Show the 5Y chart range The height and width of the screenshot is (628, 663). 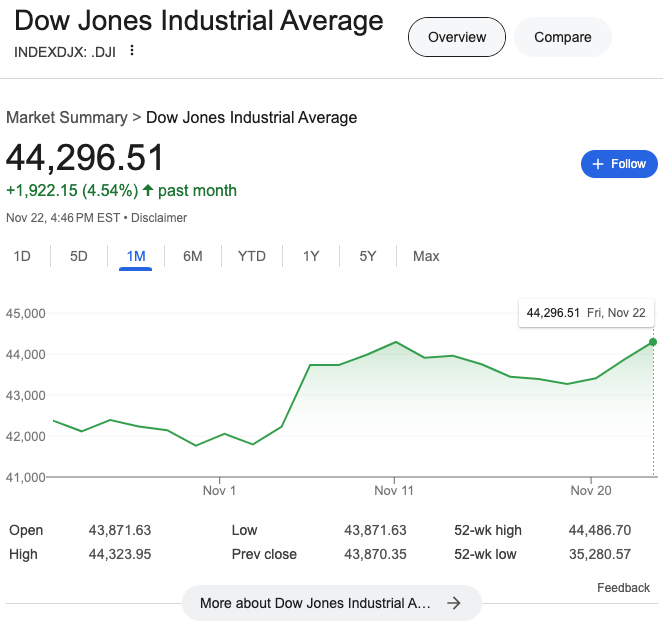click(368, 256)
